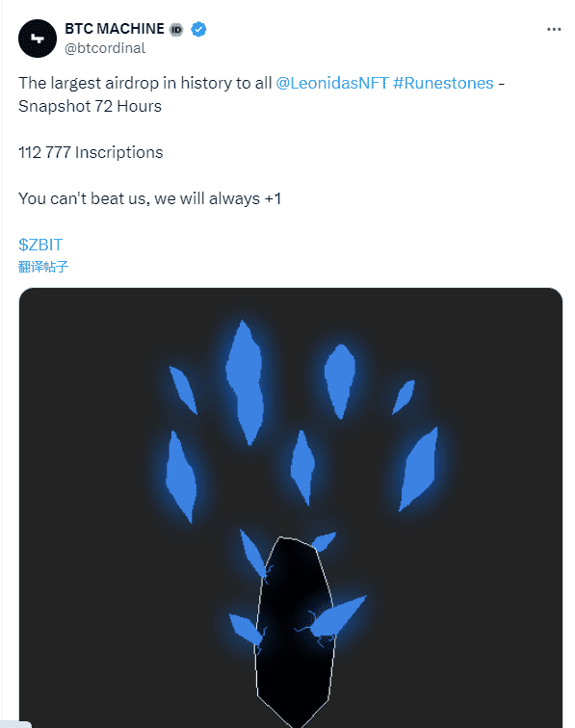The width and height of the screenshot is (575, 728).
Task: Click the large shard piercing the runestone
Action: [x=332, y=620]
